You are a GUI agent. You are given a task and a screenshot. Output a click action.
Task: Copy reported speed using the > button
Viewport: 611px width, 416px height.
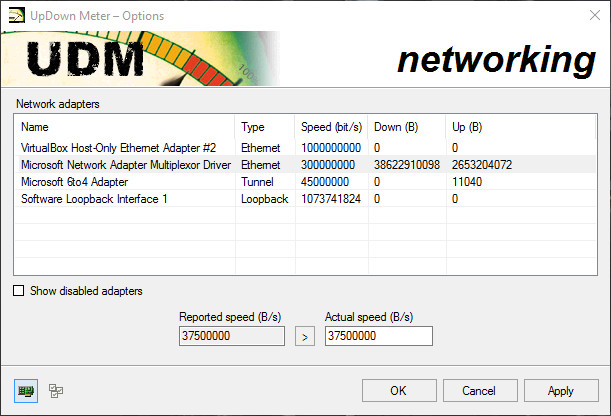click(305, 336)
